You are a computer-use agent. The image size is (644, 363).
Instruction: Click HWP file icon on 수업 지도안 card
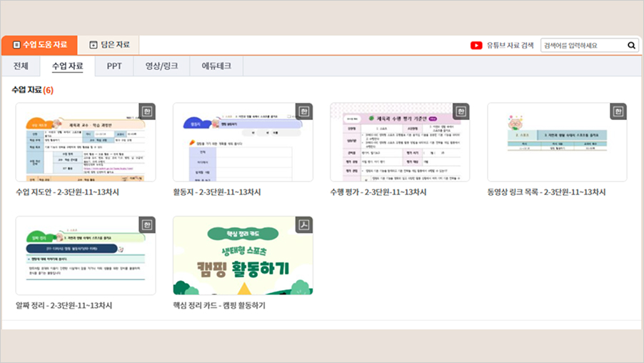pos(147,111)
